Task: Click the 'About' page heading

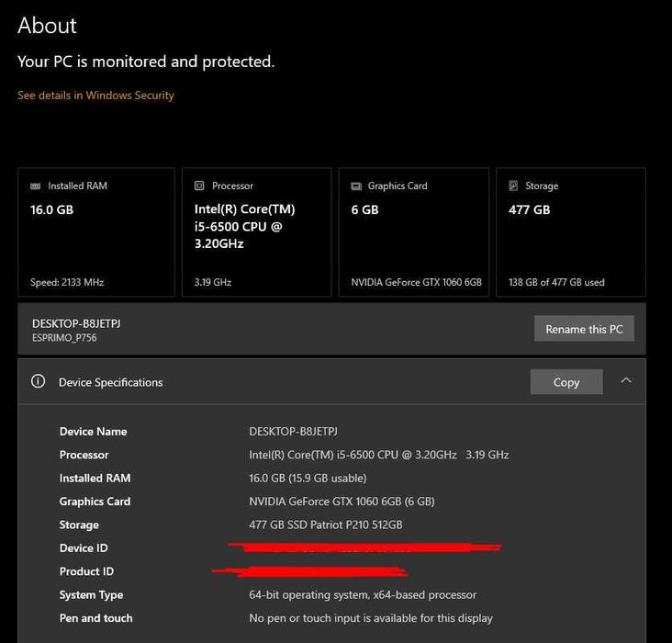Action: [x=47, y=26]
